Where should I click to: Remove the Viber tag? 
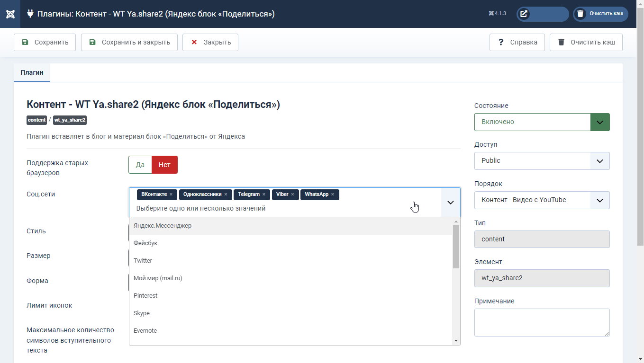(x=292, y=195)
